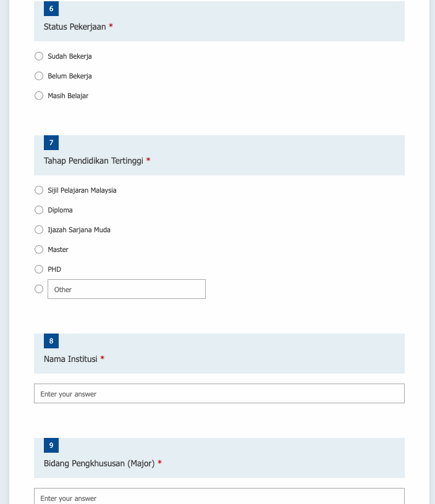Choose the Diploma radio option
Image resolution: width=435 pixels, height=504 pixels.
(39, 210)
